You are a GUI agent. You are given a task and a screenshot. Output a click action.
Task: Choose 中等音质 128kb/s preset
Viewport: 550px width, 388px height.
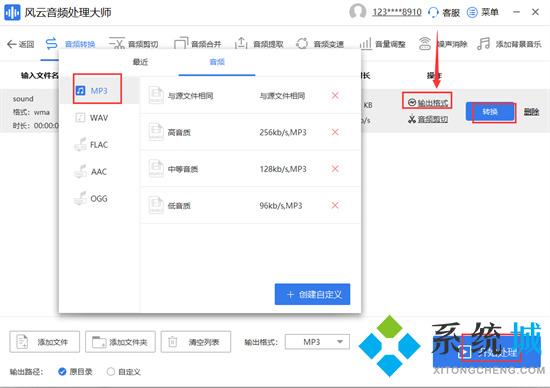(250, 169)
